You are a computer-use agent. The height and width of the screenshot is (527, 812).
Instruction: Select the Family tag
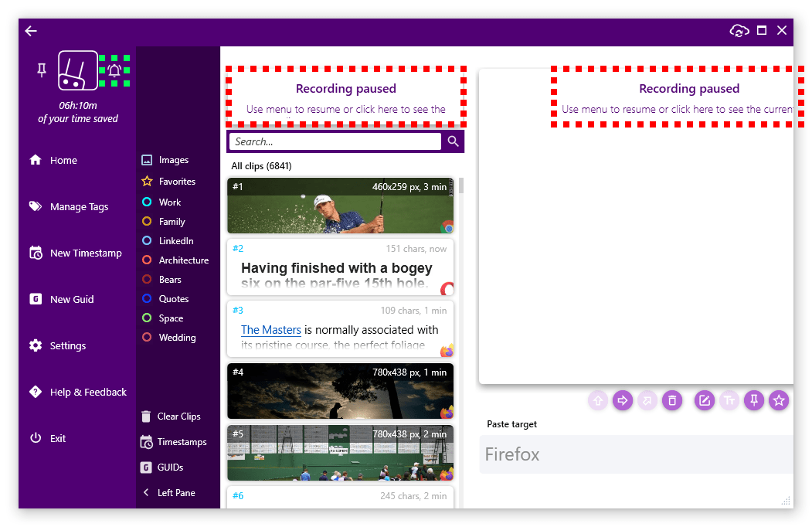click(164, 221)
